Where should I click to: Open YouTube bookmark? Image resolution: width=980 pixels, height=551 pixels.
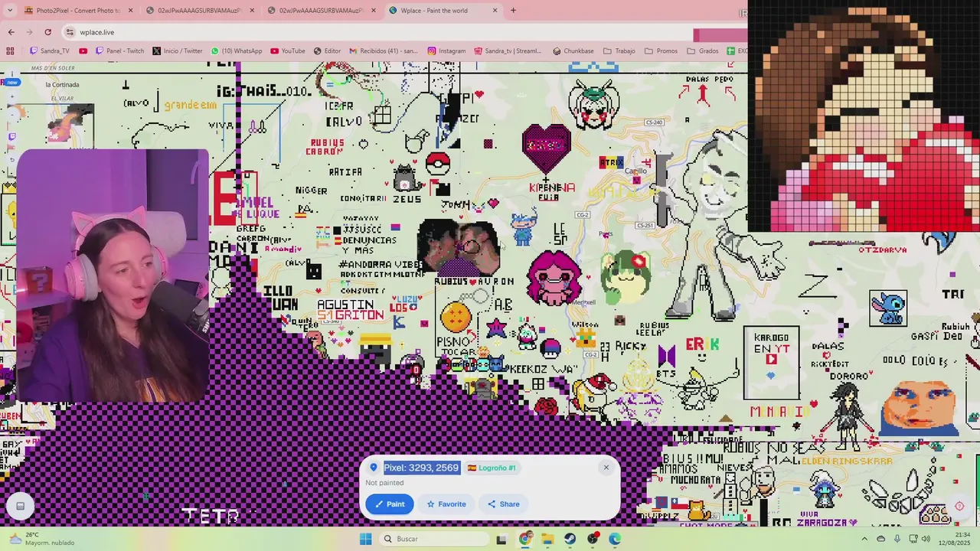[288, 51]
